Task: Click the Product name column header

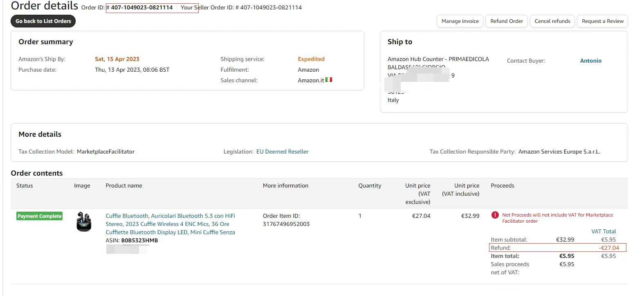Action: [x=123, y=185]
